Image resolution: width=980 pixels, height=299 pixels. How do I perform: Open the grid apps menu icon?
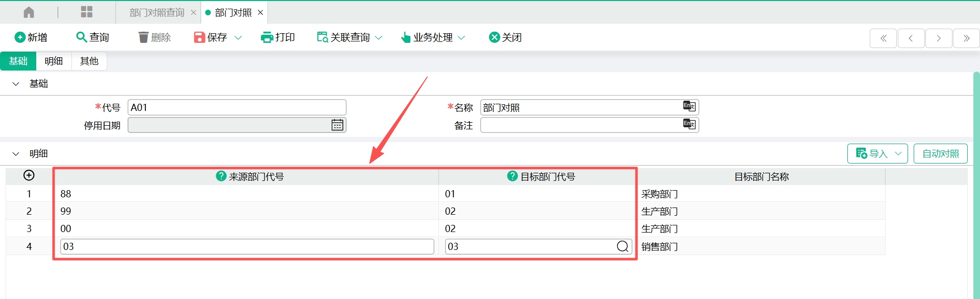[87, 12]
